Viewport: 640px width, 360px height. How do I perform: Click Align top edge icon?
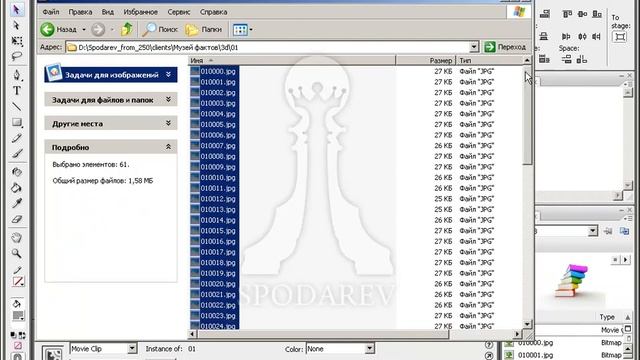pos(567,14)
